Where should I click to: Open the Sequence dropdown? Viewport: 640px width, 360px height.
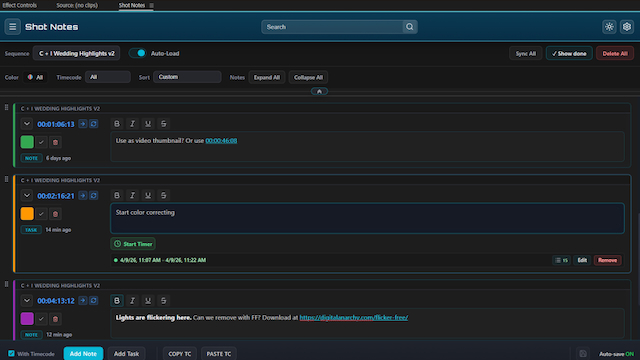76,53
